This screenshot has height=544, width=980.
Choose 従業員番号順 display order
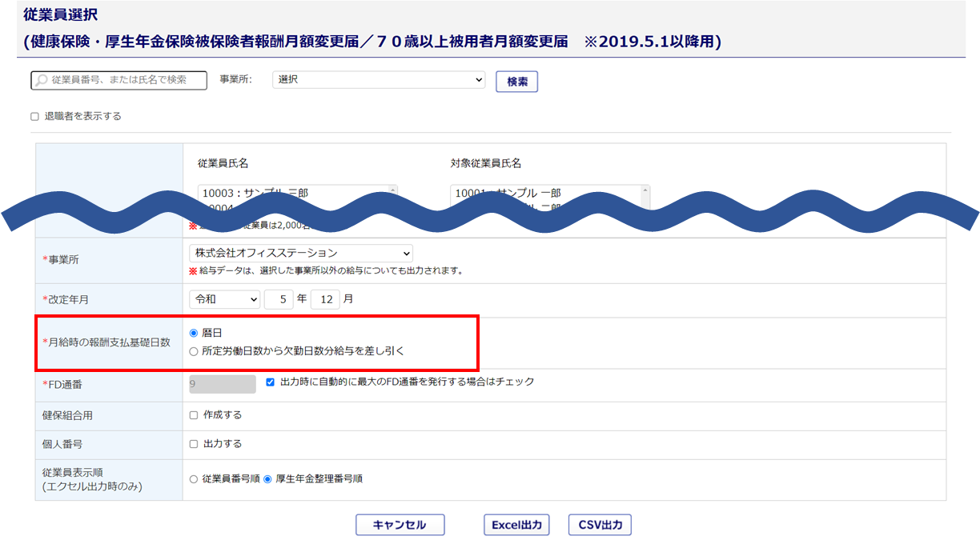(x=194, y=479)
